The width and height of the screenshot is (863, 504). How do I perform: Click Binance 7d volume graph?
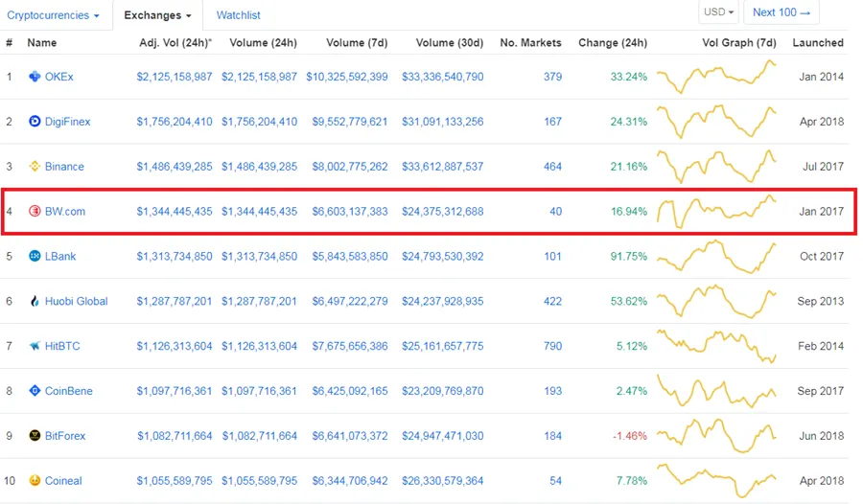click(716, 166)
